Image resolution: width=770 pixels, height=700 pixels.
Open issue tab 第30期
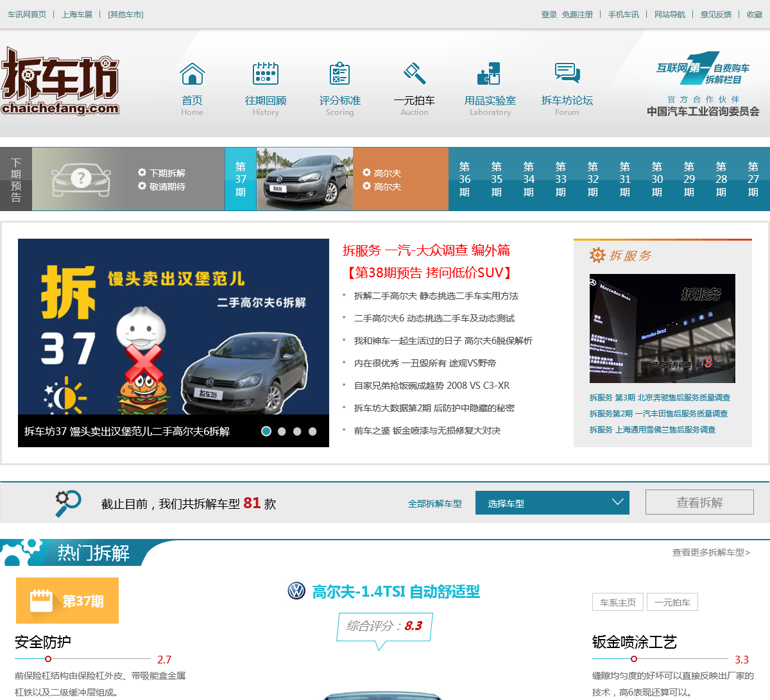click(657, 179)
